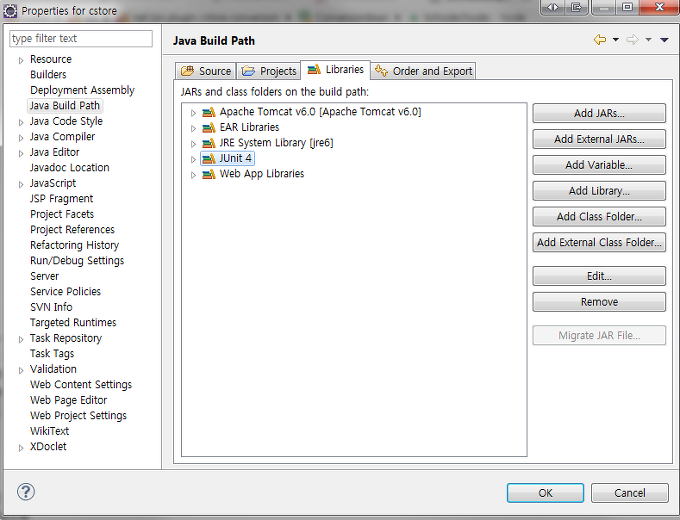Open the view menu dropdown triangle
680x520 pixels.
coord(664,40)
